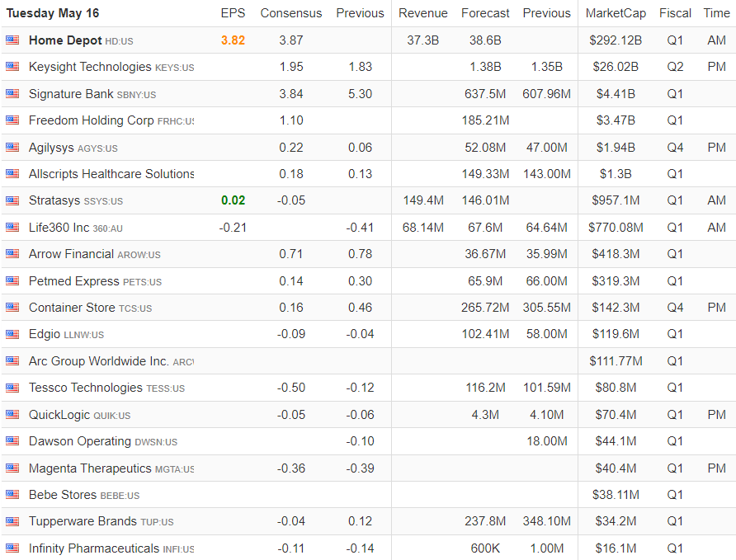
Task: Click the MarketCap column header
Action: click(616, 13)
